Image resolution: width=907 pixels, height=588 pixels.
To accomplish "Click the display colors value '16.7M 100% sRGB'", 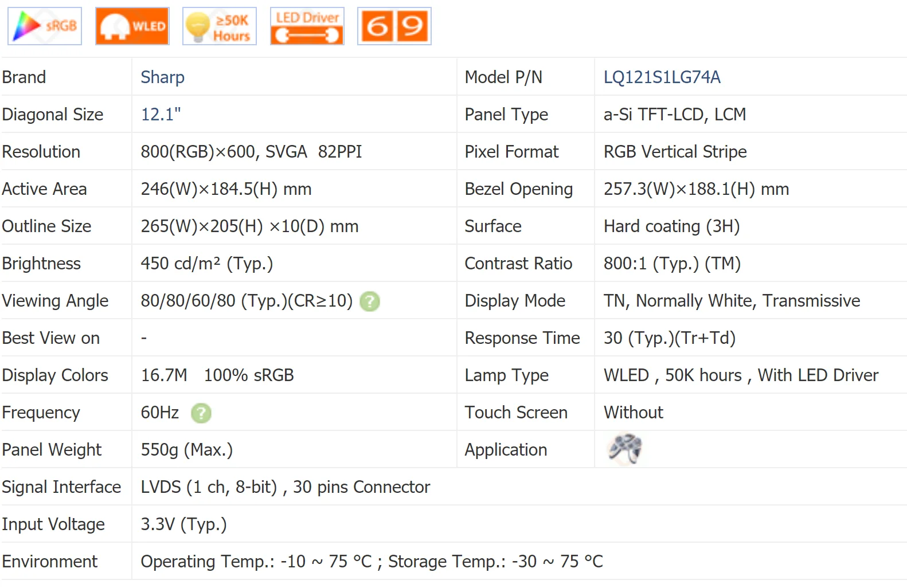I will point(218,375).
